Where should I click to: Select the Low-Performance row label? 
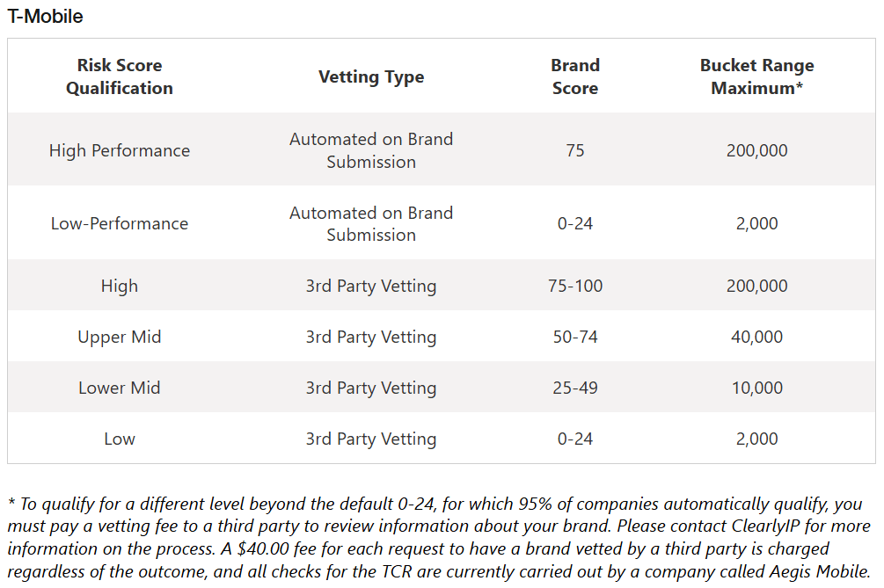[x=120, y=223]
